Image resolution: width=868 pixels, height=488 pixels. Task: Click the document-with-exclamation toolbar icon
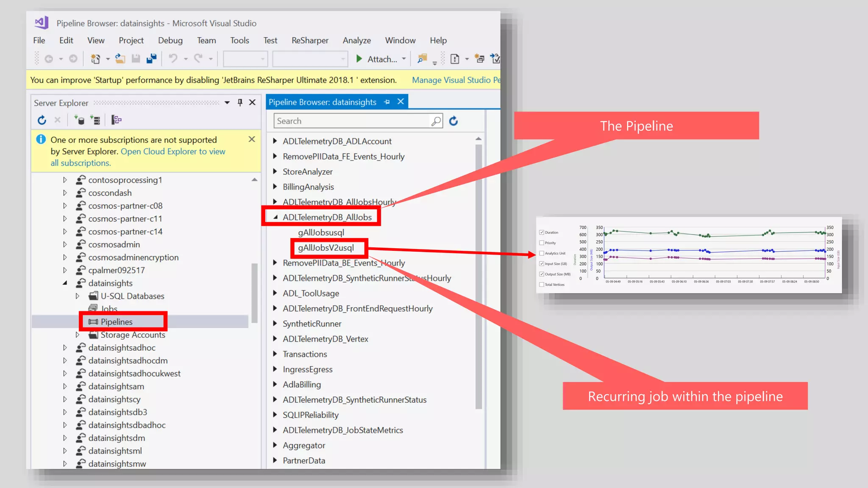pyautogui.click(x=455, y=59)
